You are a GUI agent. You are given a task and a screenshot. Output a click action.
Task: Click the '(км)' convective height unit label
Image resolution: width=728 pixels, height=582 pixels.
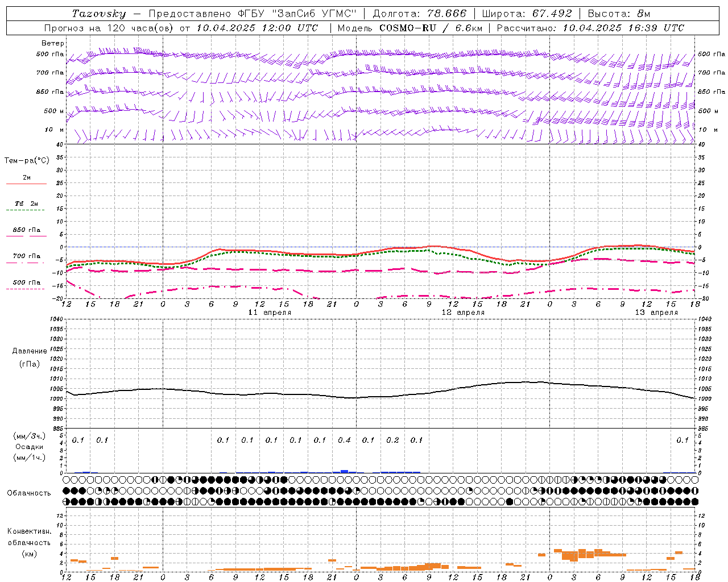[29, 554]
